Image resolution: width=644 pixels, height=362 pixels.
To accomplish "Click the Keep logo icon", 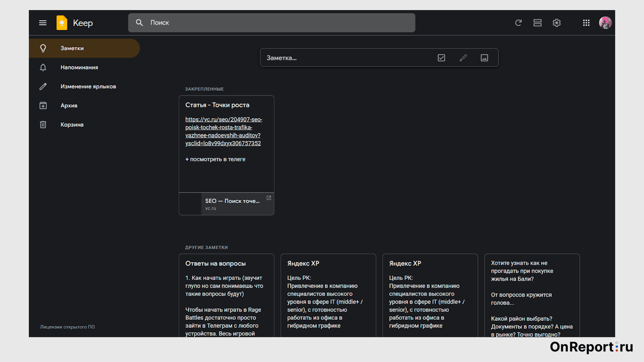I will tap(62, 23).
